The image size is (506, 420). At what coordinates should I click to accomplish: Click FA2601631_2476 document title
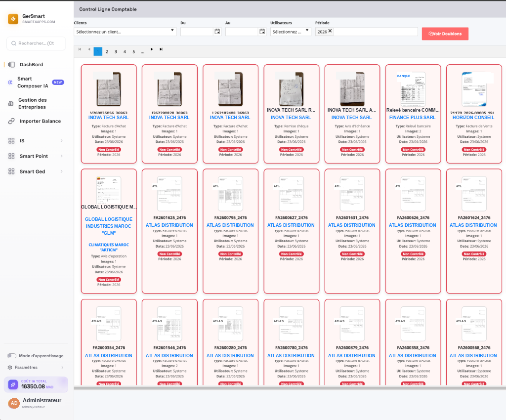pos(352,218)
